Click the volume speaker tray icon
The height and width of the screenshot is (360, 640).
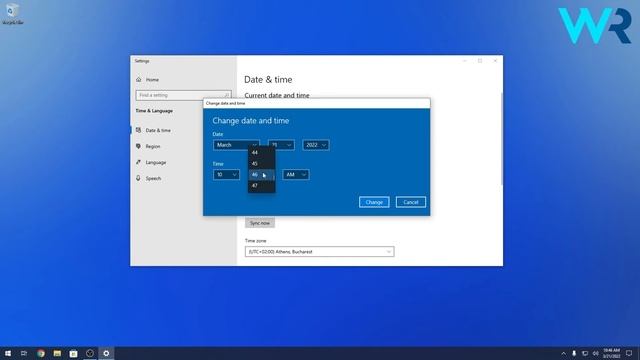[x=596, y=353]
